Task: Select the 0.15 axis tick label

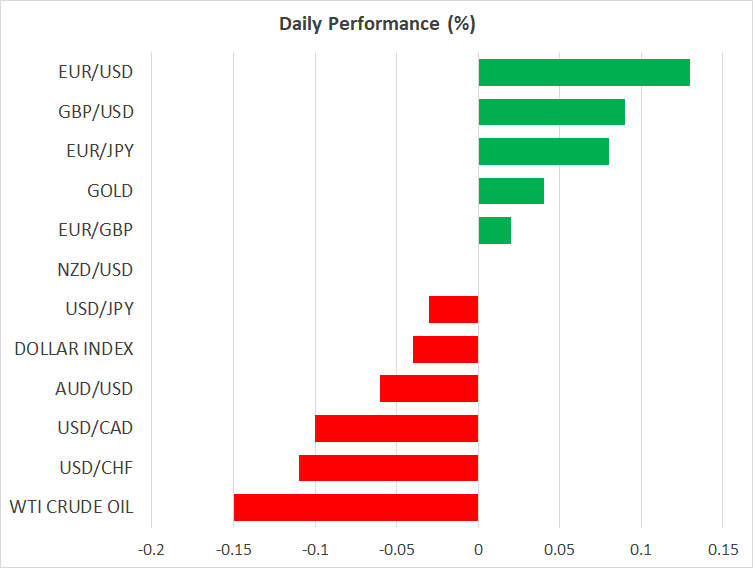Action: [x=723, y=549]
